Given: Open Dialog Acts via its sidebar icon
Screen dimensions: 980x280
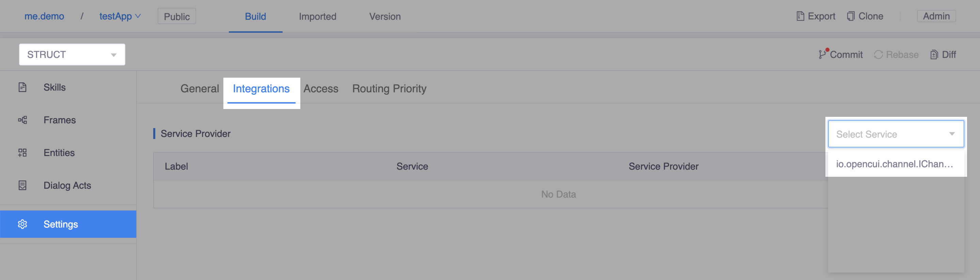Looking at the screenshot, I should pyautogui.click(x=22, y=185).
